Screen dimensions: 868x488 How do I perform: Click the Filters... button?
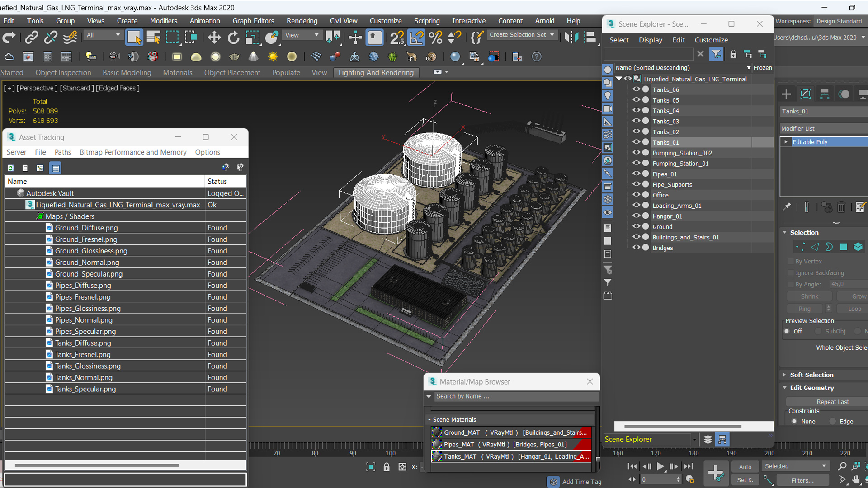tap(802, 480)
